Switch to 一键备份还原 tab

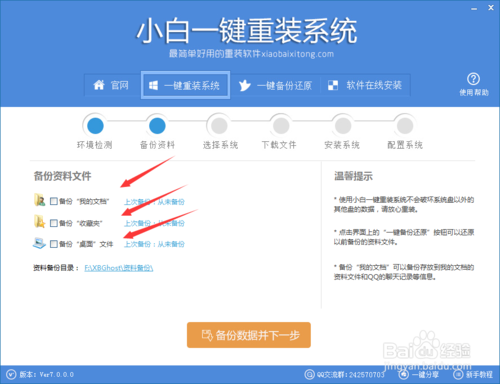coord(275,86)
